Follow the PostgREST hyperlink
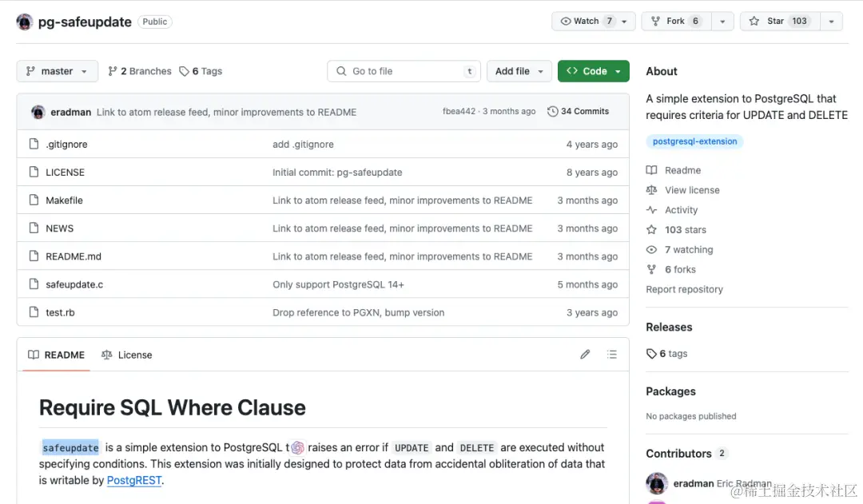 pos(134,480)
